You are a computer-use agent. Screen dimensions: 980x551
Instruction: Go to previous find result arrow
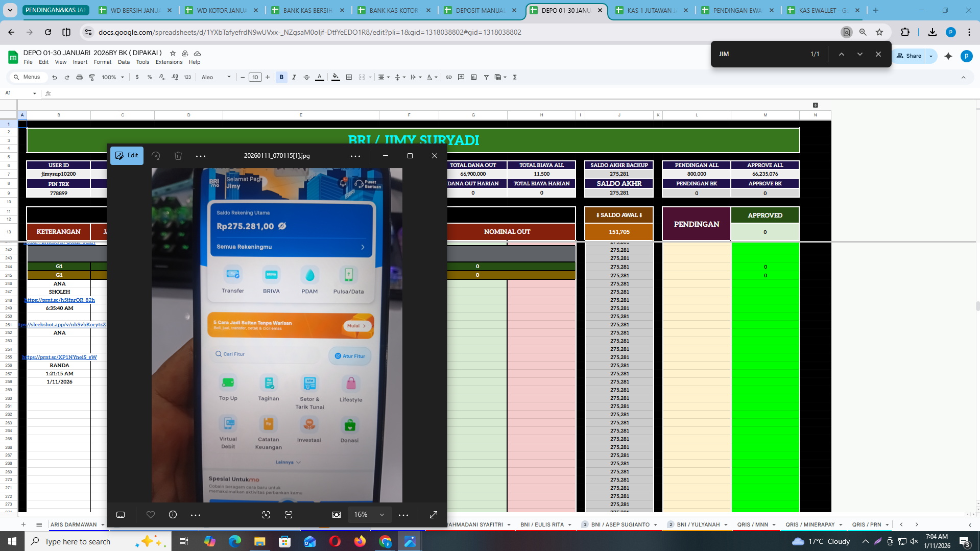click(842, 54)
